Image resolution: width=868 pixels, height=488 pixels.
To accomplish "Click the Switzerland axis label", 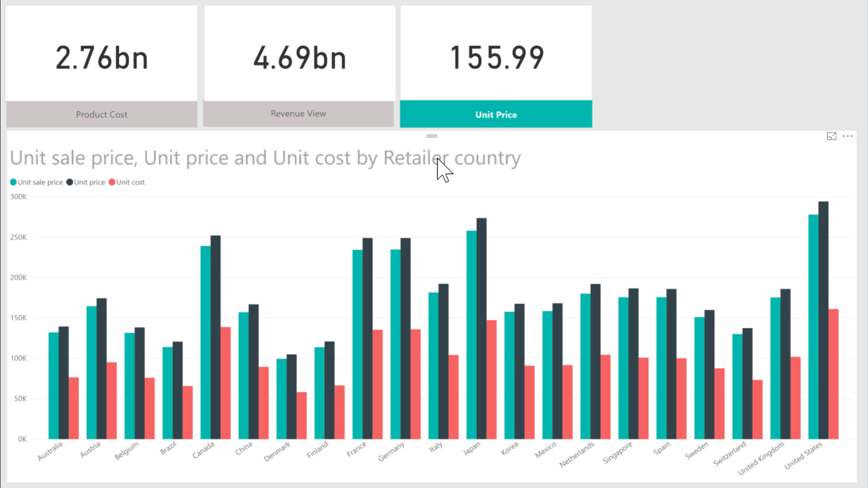I will (730, 454).
